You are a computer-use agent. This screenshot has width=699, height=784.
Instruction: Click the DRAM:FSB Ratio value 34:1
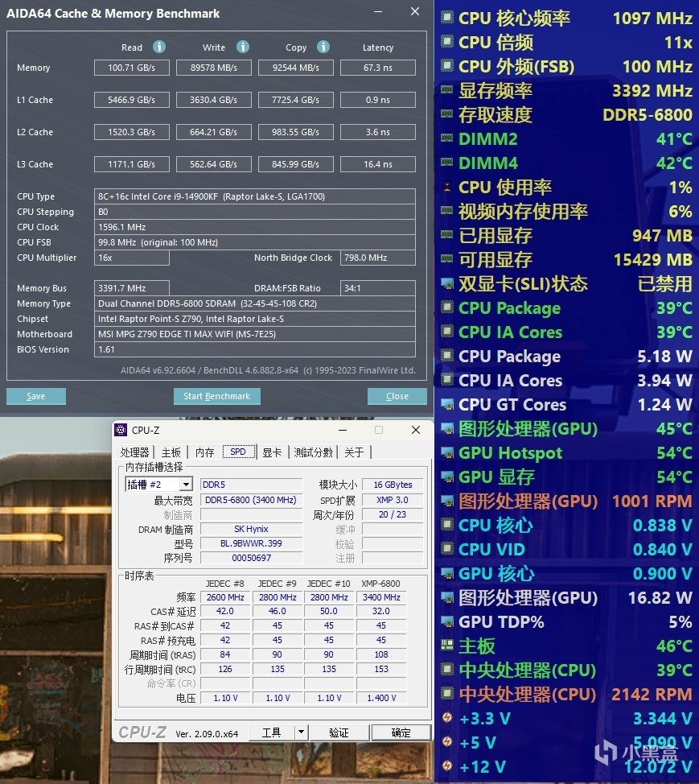[x=378, y=288]
